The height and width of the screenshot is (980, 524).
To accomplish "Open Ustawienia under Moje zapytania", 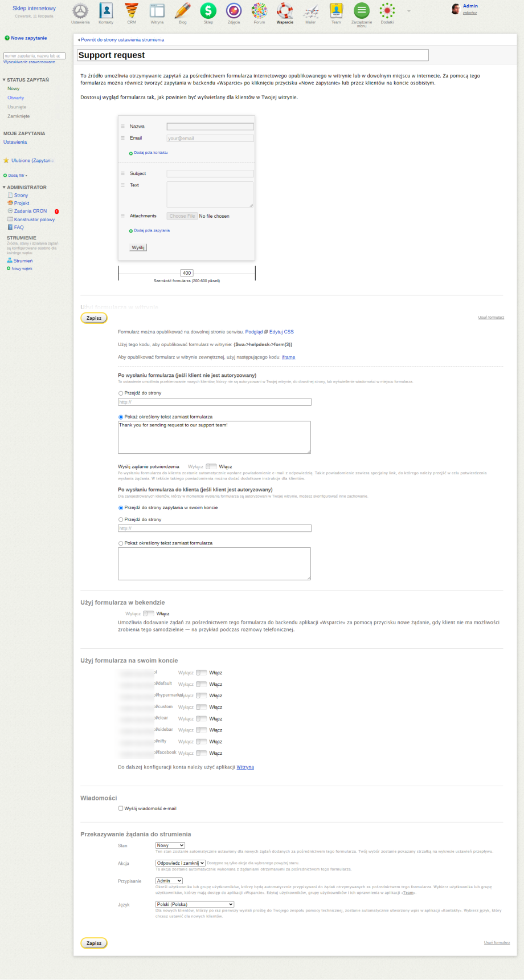I will 15,142.
